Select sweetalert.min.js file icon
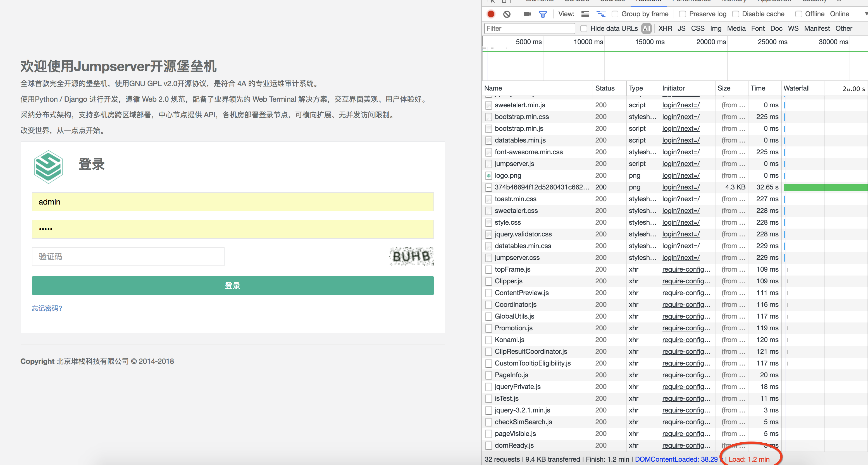868x465 pixels. (488, 105)
